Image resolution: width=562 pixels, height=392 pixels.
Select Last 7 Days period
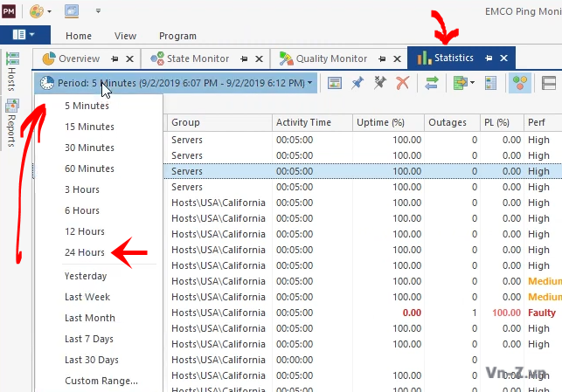99,339
